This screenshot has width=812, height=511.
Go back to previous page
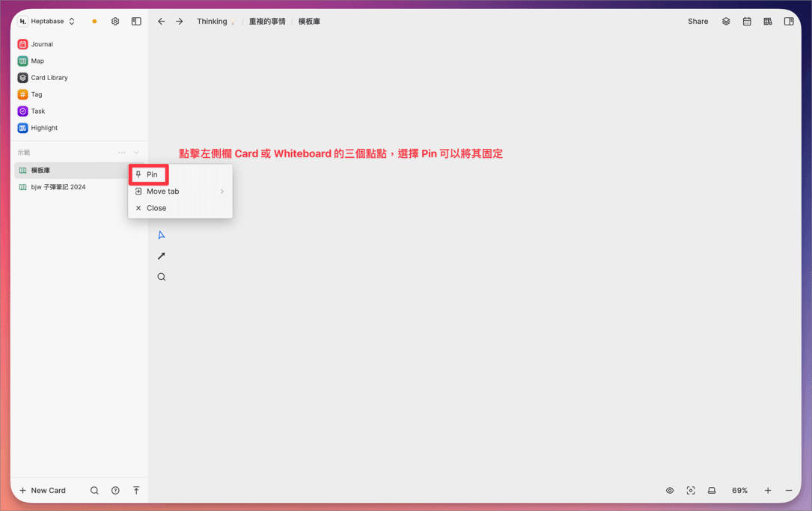pos(162,21)
